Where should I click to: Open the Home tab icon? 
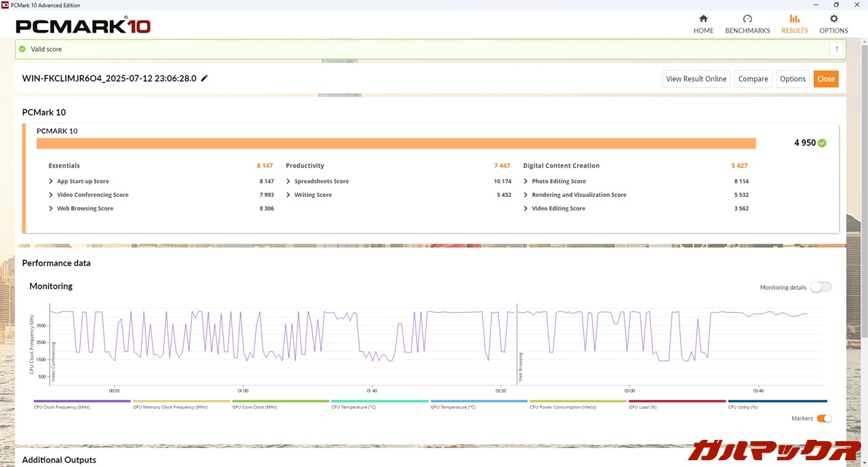(x=703, y=19)
